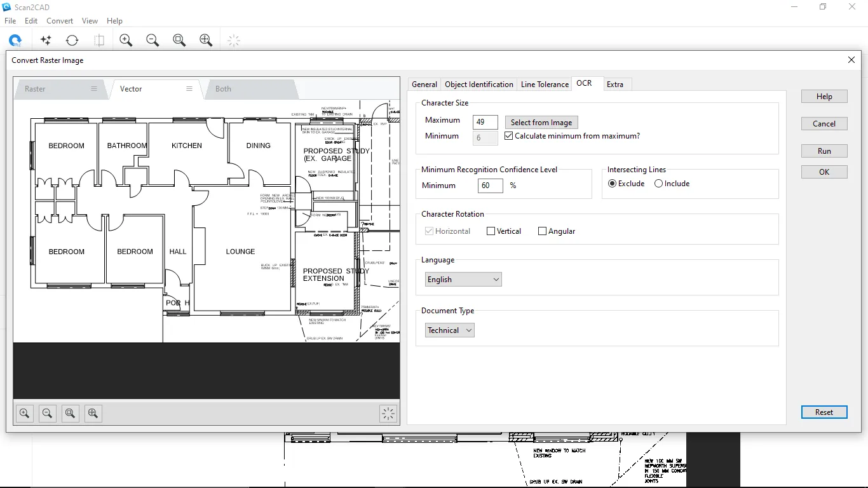Image resolution: width=868 pixels, height=488 pixels.
Task: Click zoom in button below the preview
Action: (x=25, y=414)
